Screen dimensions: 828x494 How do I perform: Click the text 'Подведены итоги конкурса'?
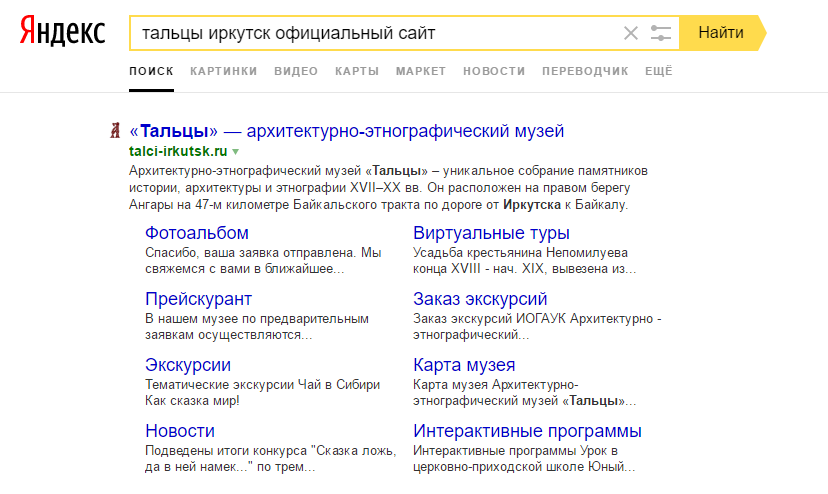tap(226, 451)
